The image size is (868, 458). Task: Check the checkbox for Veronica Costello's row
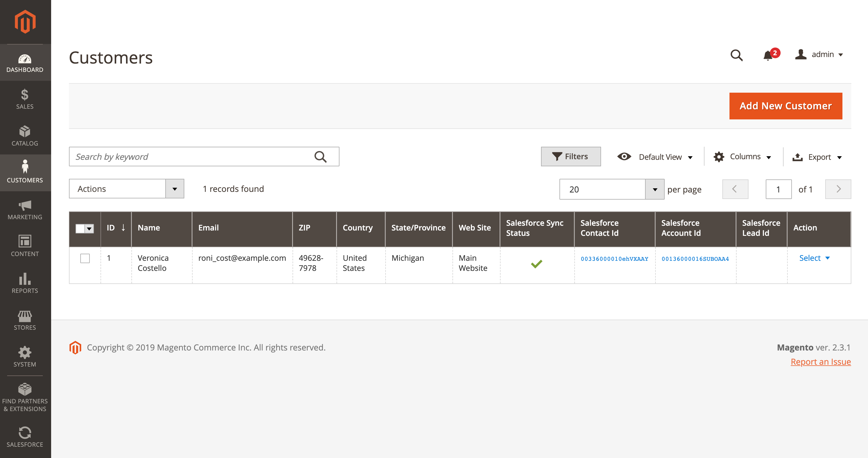[x=85, y=258]
